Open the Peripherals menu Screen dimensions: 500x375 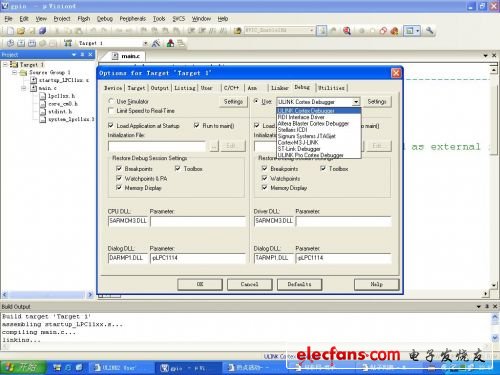click(133, 19)
